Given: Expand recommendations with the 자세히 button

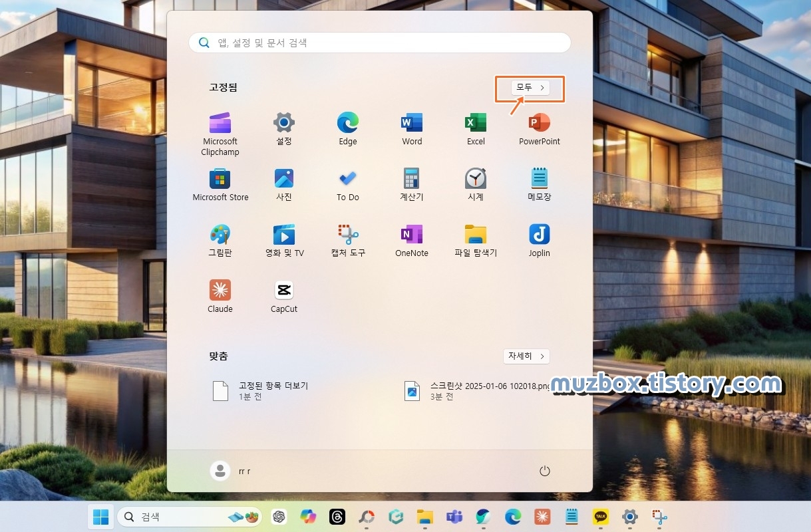Looking at the screenshot, I should [526, 356].
